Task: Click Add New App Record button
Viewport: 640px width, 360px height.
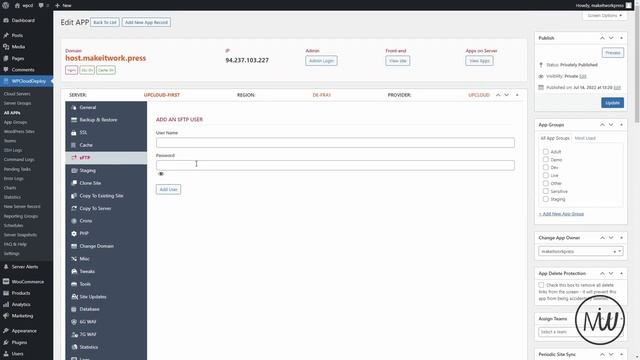Action: coord(146,22)
